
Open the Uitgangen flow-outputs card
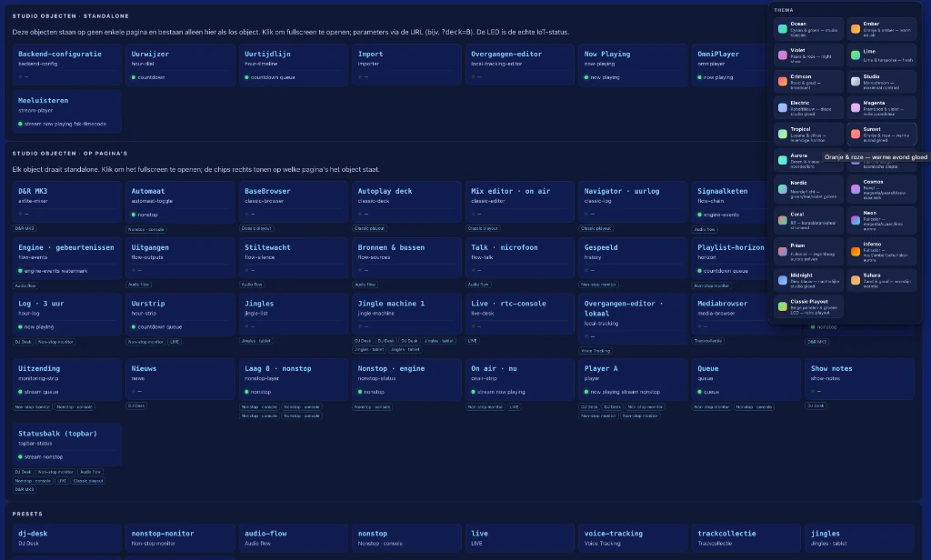tap(181, 258)
